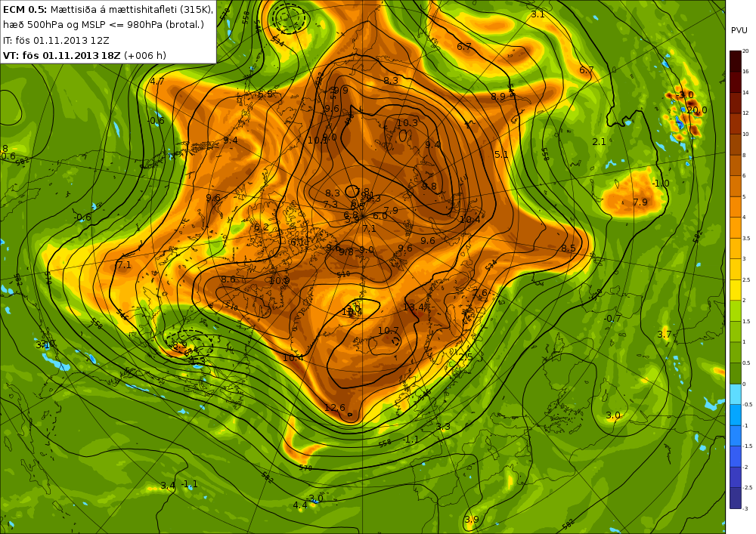The height and width of the screenshot is (534, 756).
Task: Click the "10.9" value on the map
Action: click(280, 281)
